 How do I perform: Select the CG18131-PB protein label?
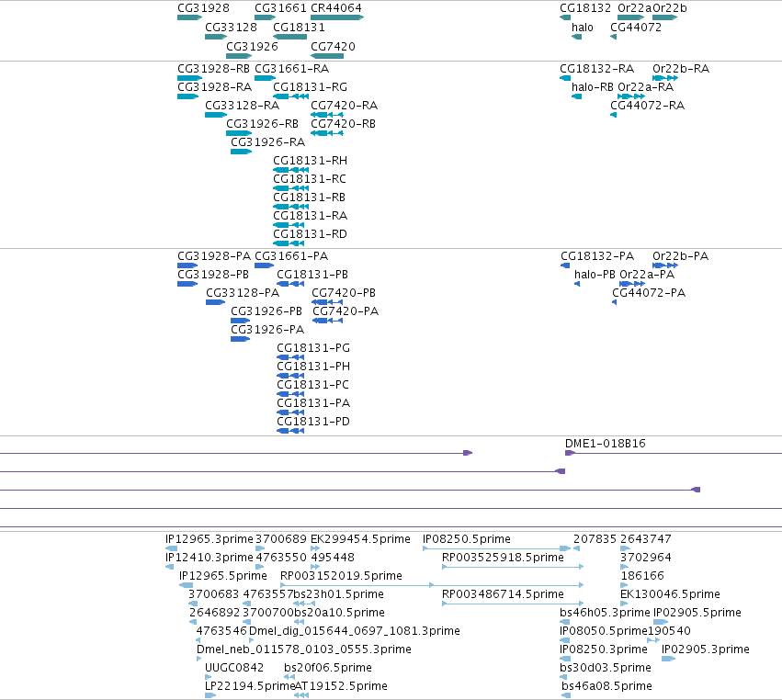tap(312, 275)
